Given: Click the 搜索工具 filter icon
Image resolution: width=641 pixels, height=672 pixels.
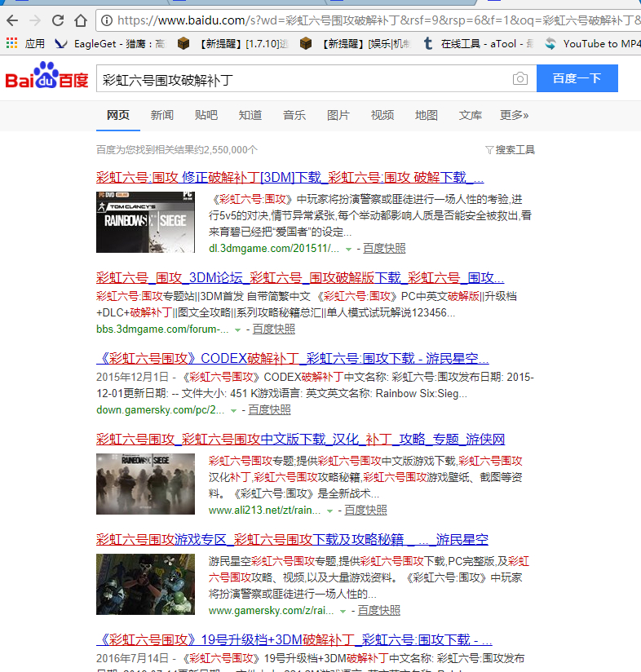Looking at the screenshot, I should tap(489, 149).
